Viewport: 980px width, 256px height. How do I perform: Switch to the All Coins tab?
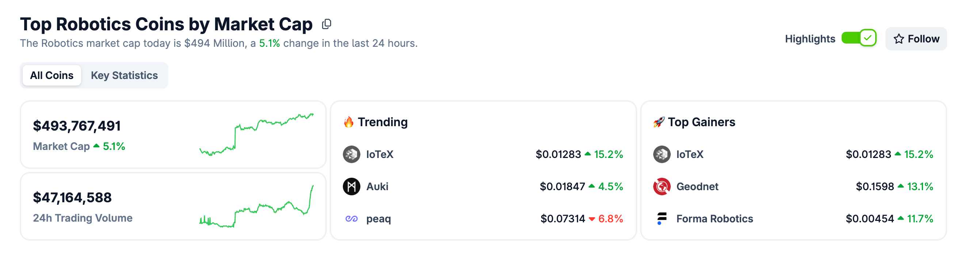52,75
